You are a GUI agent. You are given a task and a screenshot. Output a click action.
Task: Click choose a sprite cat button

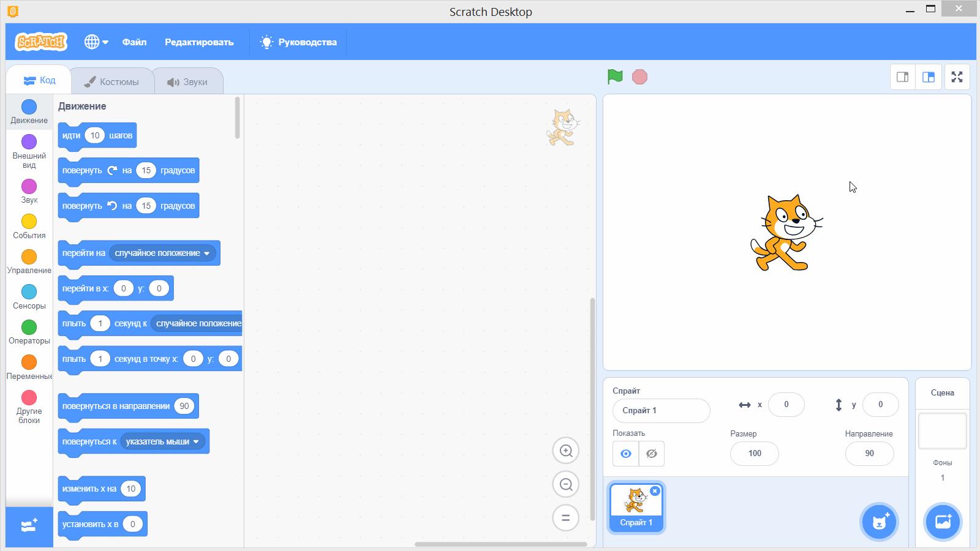[880, 522]
